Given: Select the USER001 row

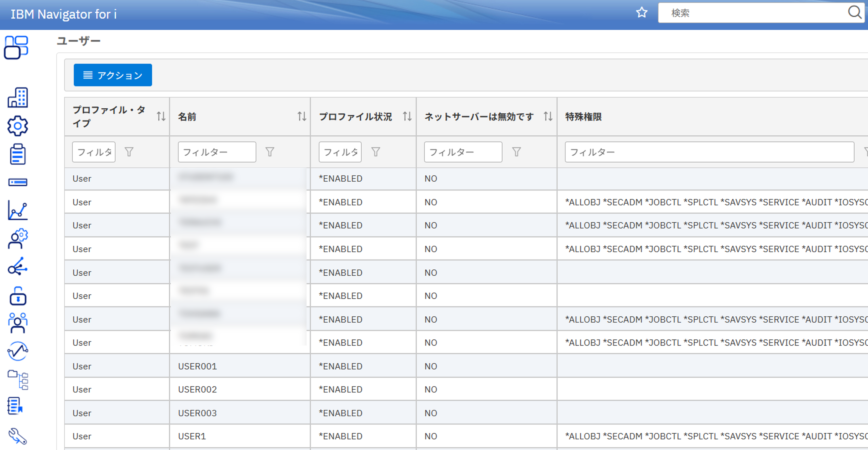Looking at the screenshot, I should tap(197, 366).
